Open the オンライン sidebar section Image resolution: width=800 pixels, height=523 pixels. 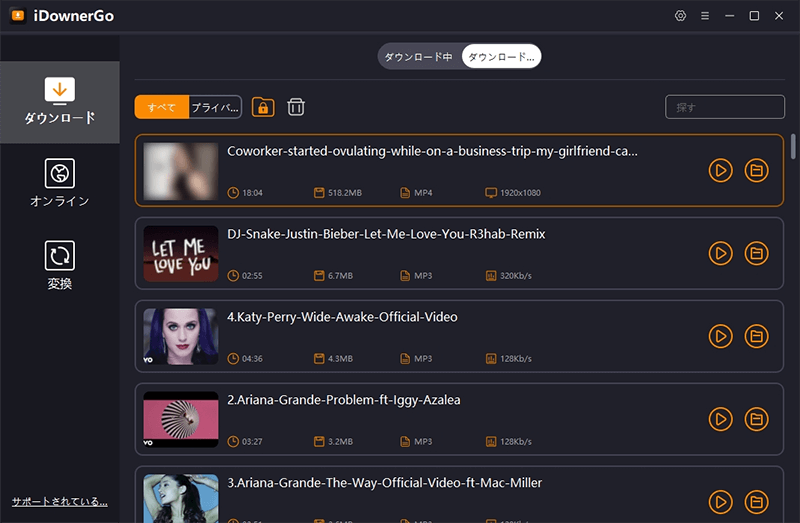(60, 183)
